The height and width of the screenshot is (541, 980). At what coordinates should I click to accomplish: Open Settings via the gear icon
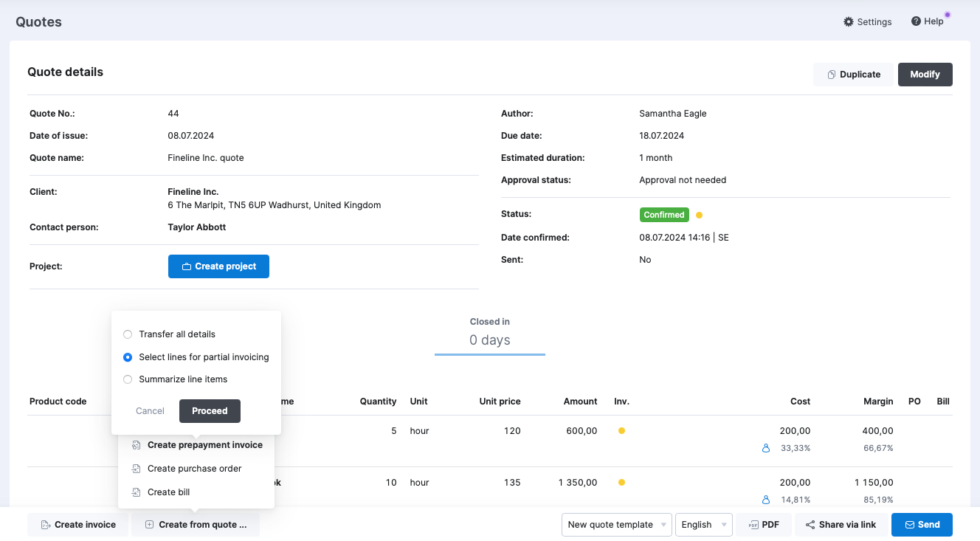tap(868, 21)
